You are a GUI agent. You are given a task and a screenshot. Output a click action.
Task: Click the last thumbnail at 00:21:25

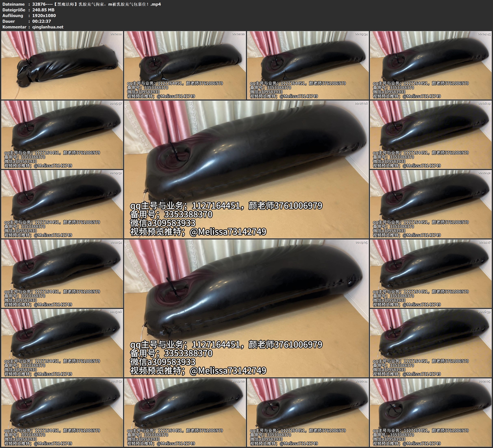point(431,412)
